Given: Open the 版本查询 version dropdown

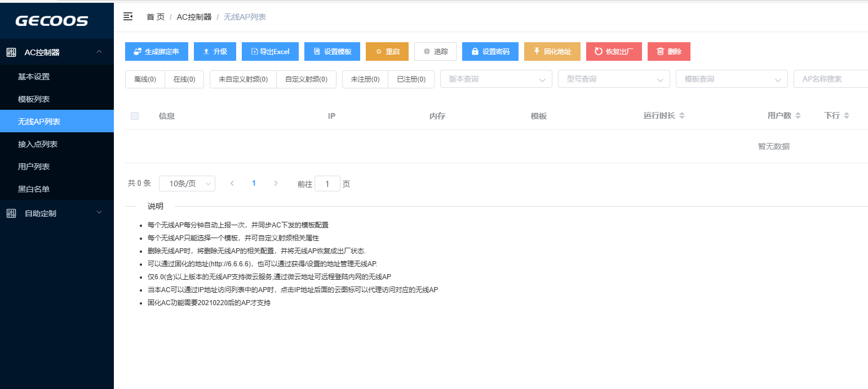Looking at the screenshot, I should coord(495,78).
